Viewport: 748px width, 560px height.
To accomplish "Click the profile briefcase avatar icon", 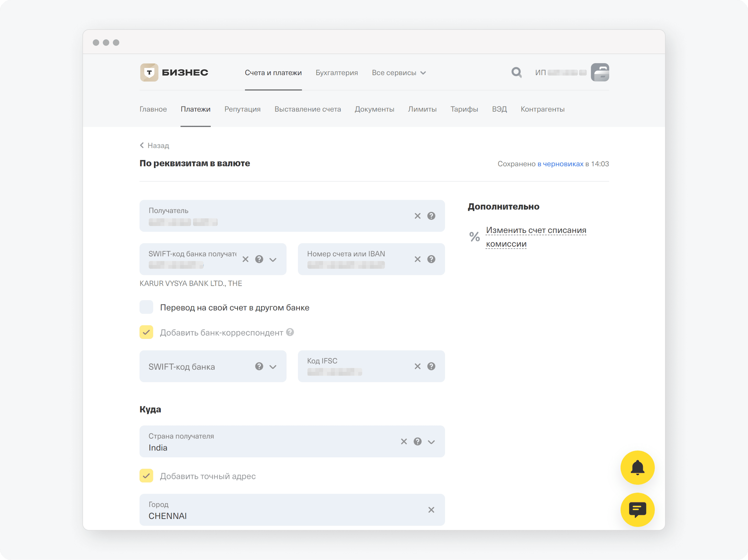I will coord(599,72).
